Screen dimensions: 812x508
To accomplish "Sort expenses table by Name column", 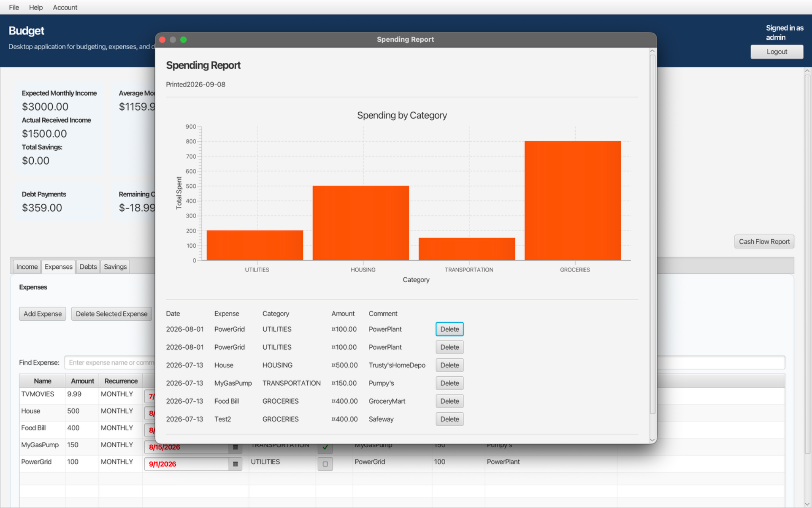I will (x=42, y=381).
